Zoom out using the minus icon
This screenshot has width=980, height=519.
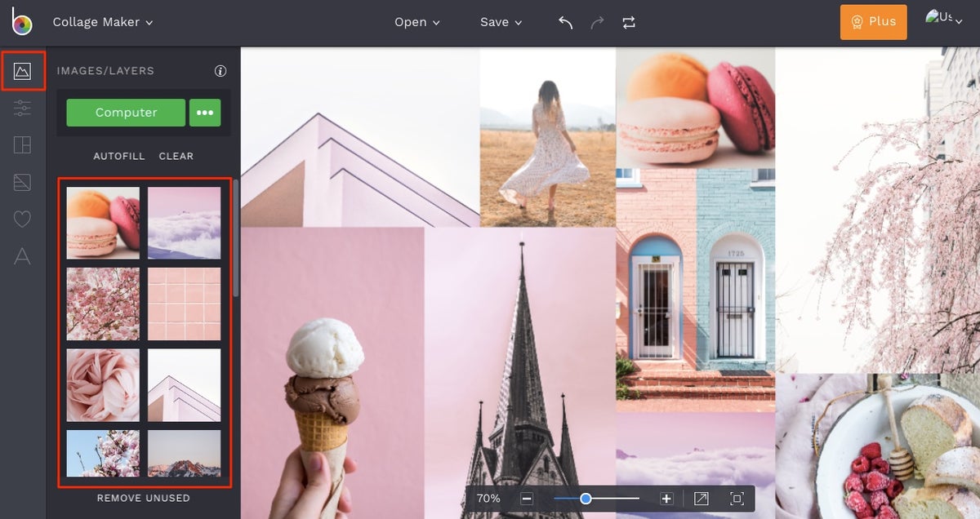pos(527,498)
